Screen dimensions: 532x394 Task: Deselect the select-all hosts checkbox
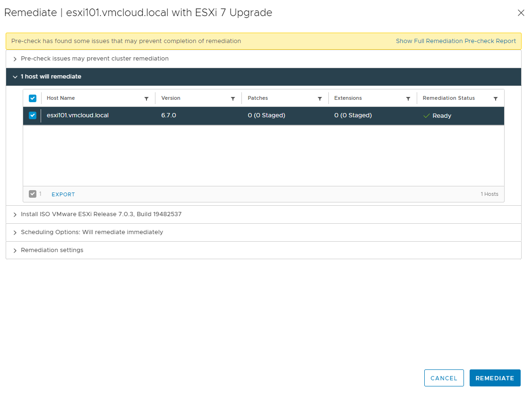tap(33, 98)
